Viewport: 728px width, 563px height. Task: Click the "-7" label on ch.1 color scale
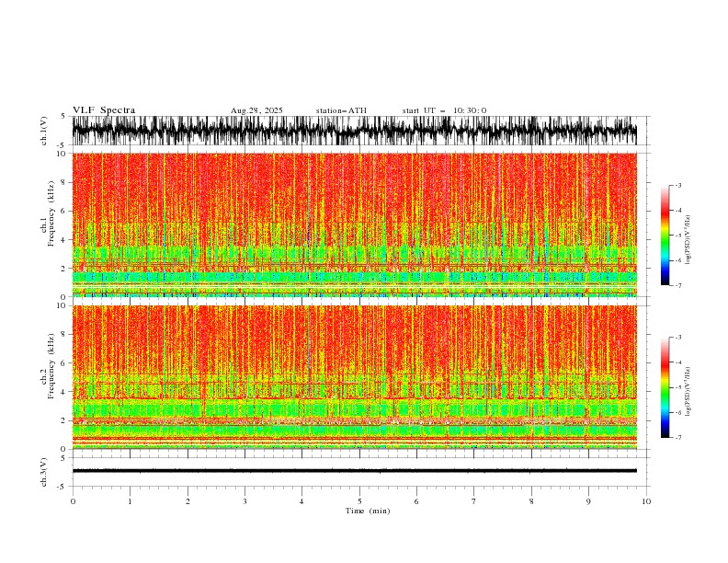click(x=678, y=285)
